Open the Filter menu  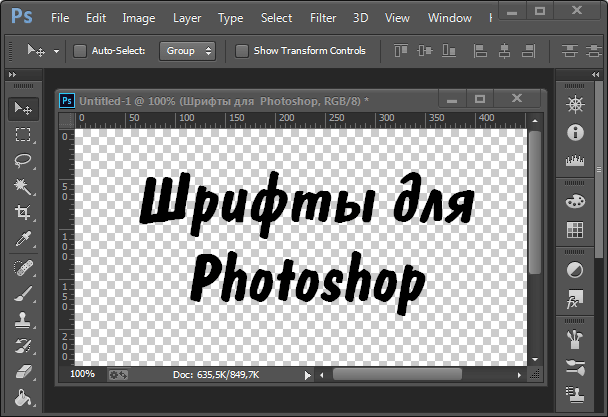pos(323,18)
